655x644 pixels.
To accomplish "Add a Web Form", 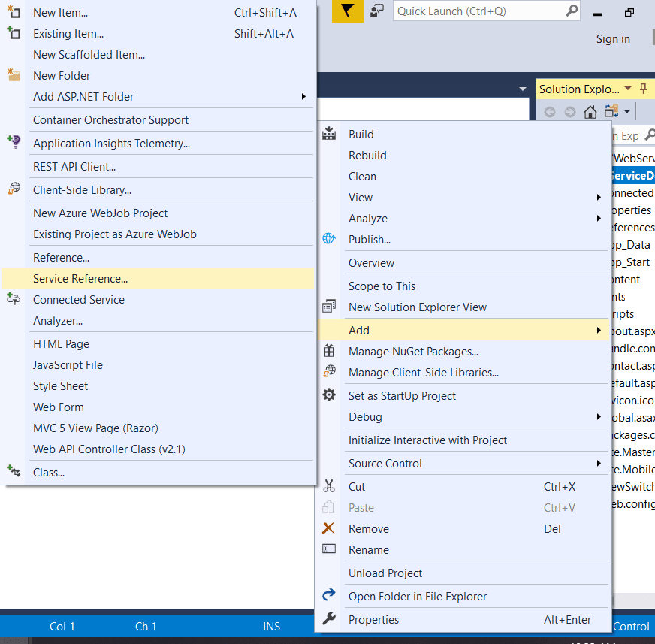I will 158,407.
